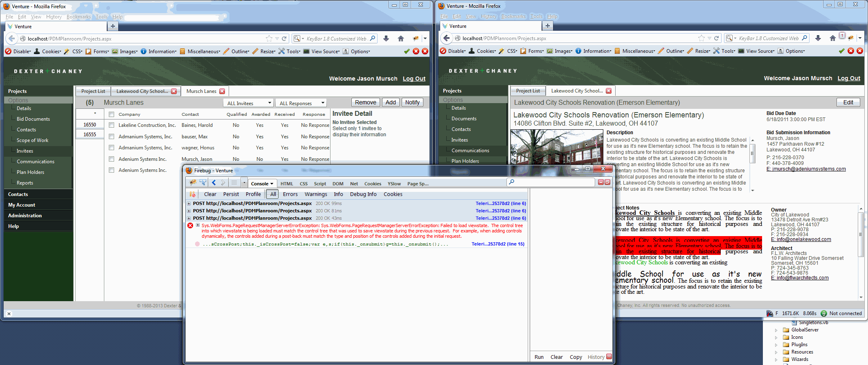Open the Firebug Console tab dropdown arrow
This screenshot has width=868, height=365.
pyautogui.click(x=272, y=184)
